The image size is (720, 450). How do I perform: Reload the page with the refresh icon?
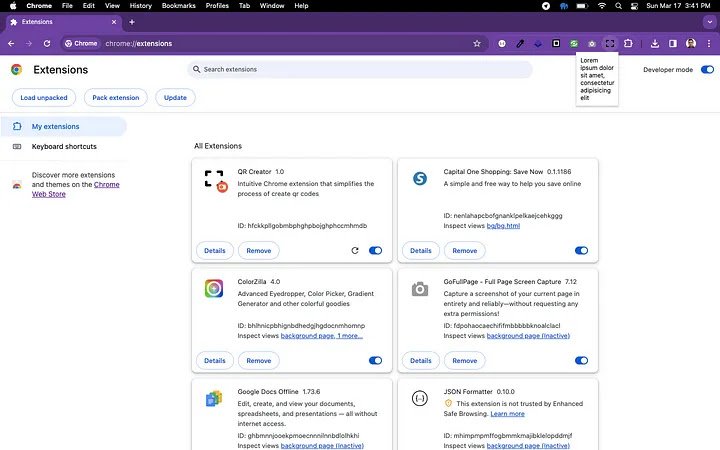click(x=47, y=44)
